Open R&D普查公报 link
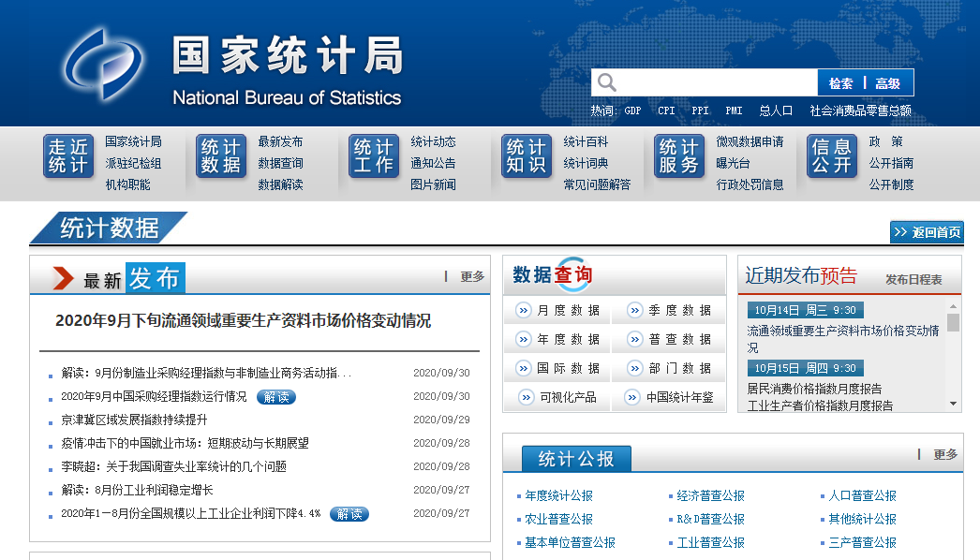 pyautogui.click(x=710, y=520)
